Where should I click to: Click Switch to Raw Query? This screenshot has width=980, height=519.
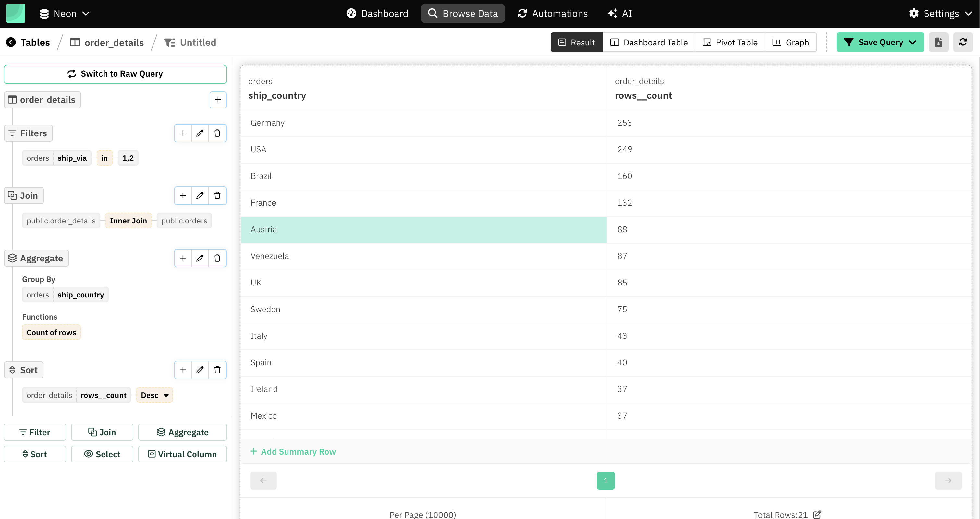click(x=115, y=74)
